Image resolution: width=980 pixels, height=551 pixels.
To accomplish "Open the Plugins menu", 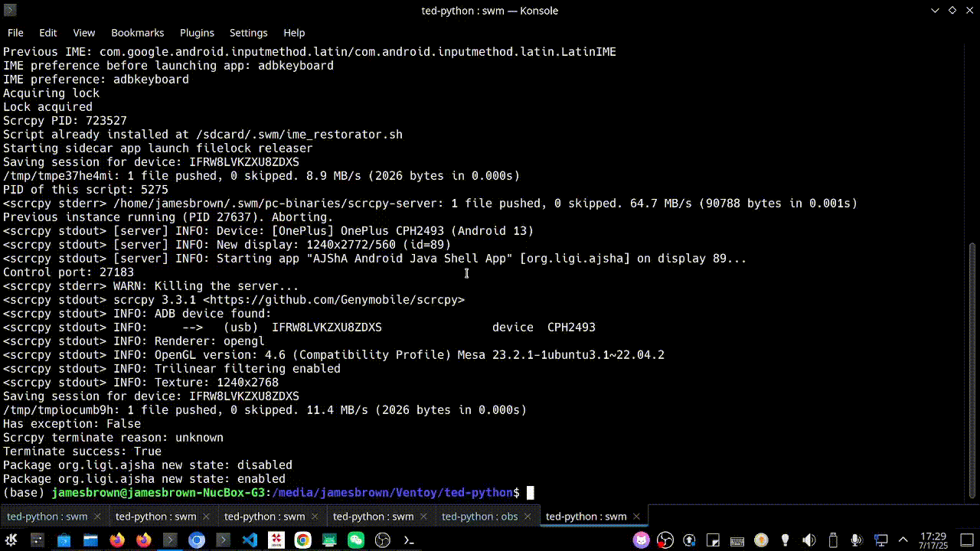I will 197,33.
